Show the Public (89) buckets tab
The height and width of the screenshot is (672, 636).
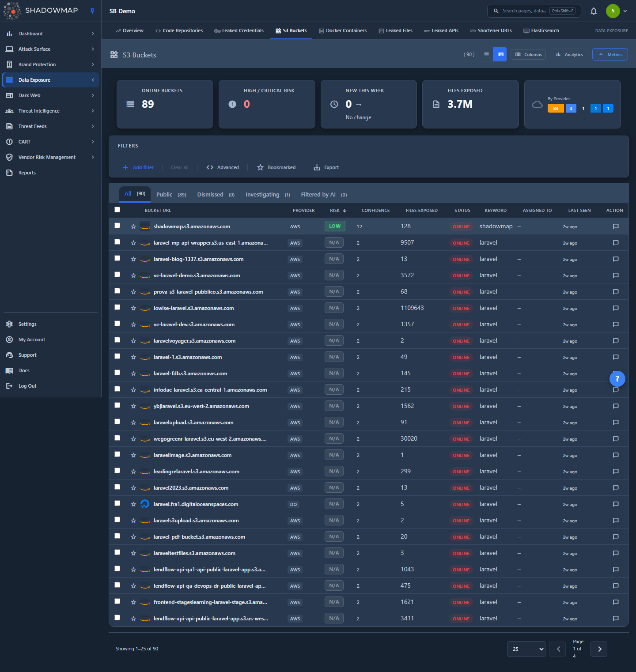click(171, 195)
